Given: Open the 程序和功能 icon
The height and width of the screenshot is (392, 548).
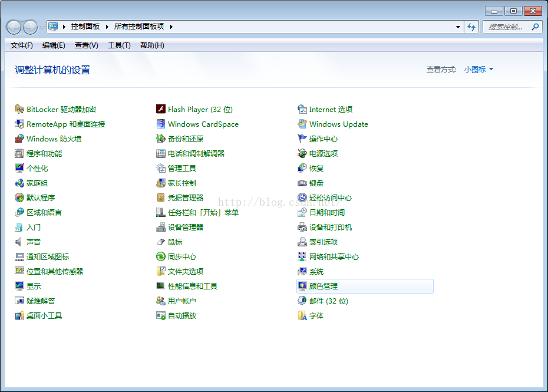Looking at the screenshot, I should pos(19,153).
